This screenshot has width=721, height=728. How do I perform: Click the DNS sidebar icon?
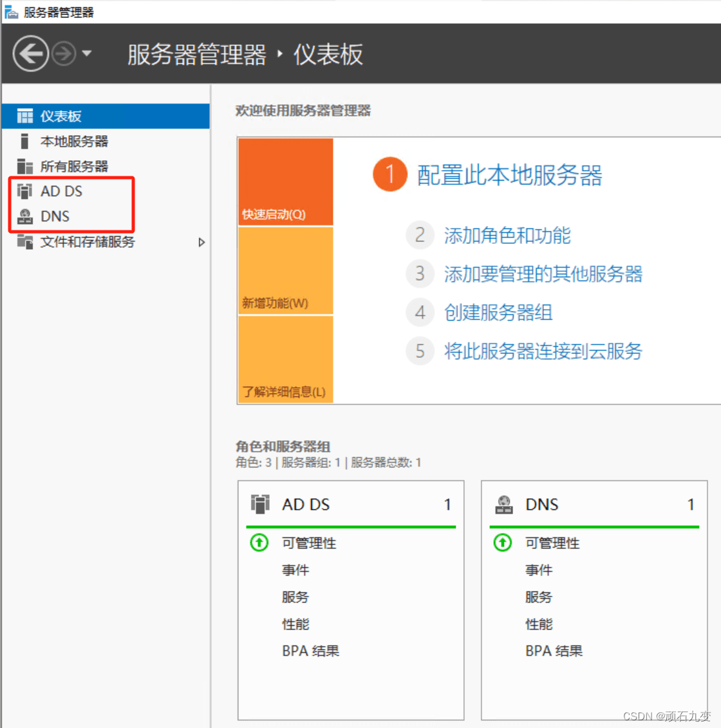click(x=24, y=216)
